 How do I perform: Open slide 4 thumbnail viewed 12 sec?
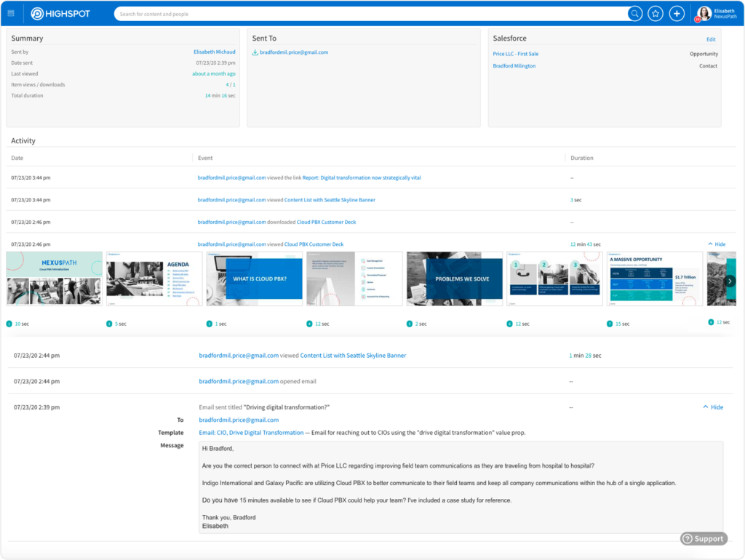click(354, 279)
